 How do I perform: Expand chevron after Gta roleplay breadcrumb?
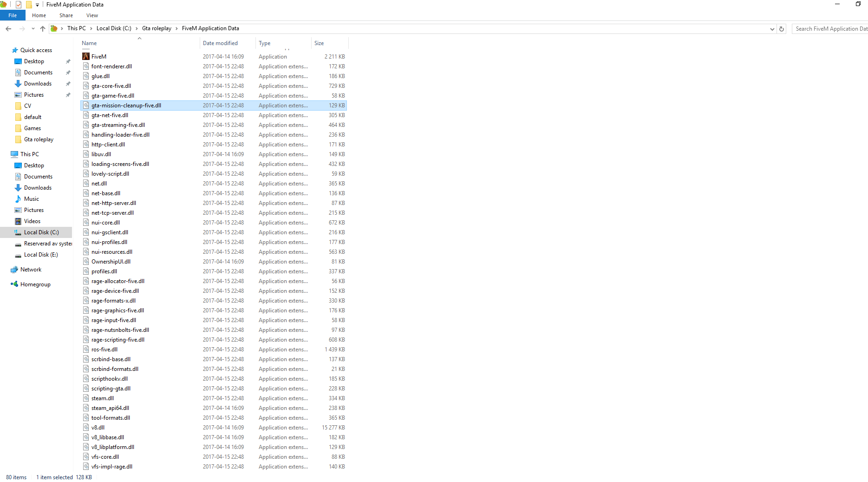(x=176, y=28)
